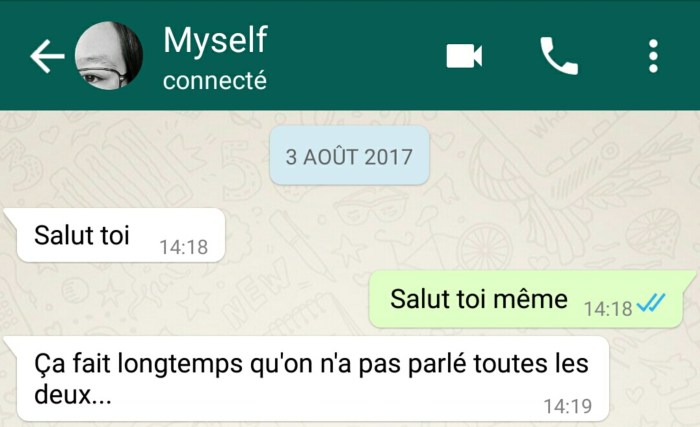
Task: Tap the tail of the green sent bubble
Action: [688, 277]
